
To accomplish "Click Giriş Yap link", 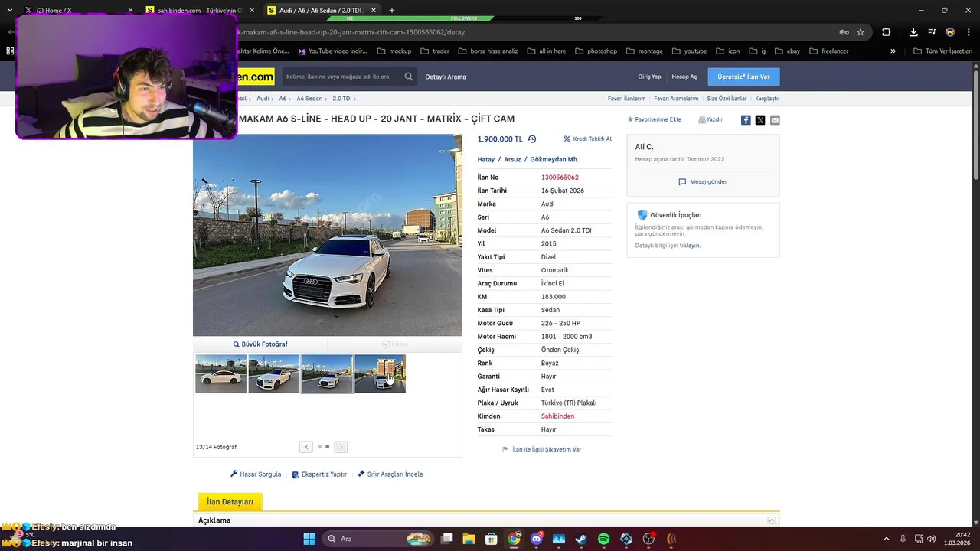I will (649, 77).
